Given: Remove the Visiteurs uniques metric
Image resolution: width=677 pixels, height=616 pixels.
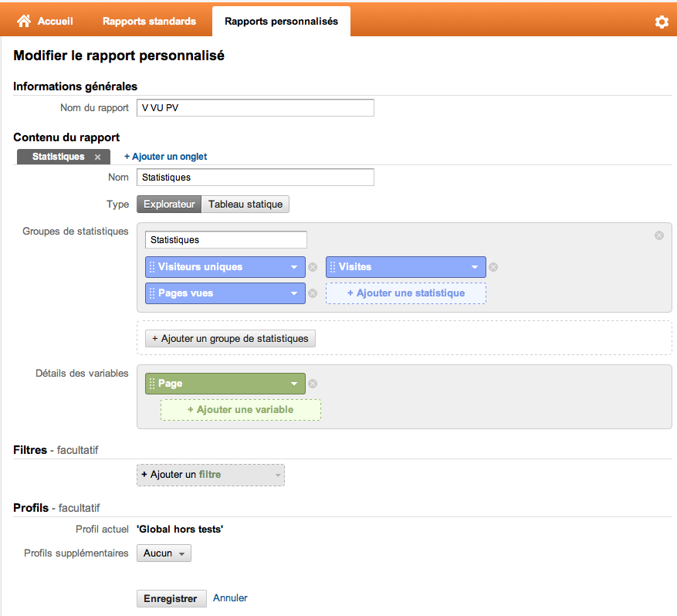Looking at the screenshot, I should pyautogui.click(x=313, y=267).
